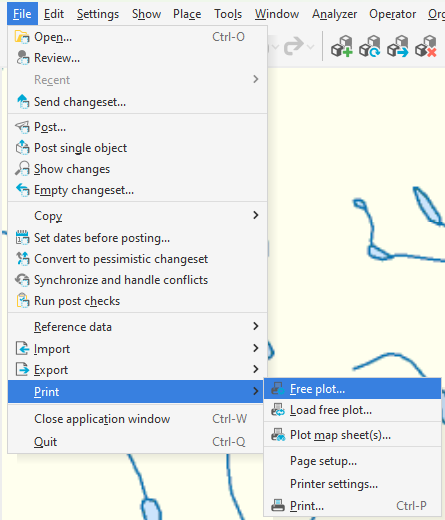Expand the Reference data submenu chevron

pos(256,326)
